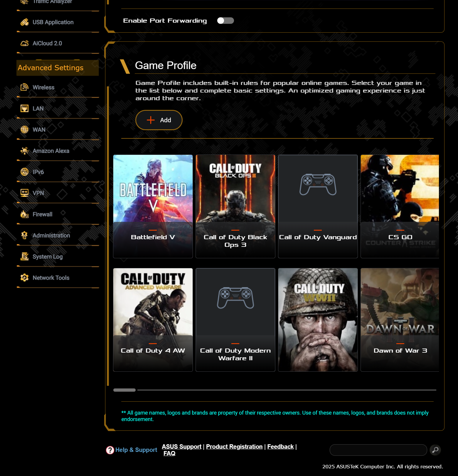458x476 pixels.
Task: Click the Enable Port Forwarding label
Action: 165,21
